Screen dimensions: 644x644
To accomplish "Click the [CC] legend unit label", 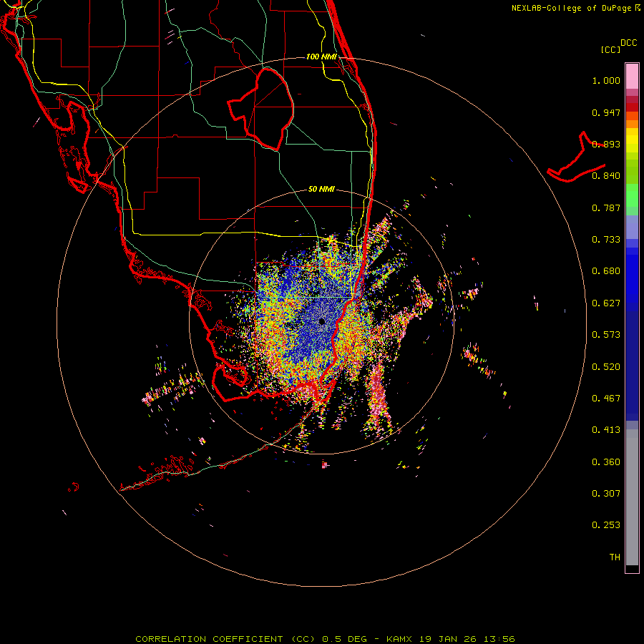I will tap(610, 49).
